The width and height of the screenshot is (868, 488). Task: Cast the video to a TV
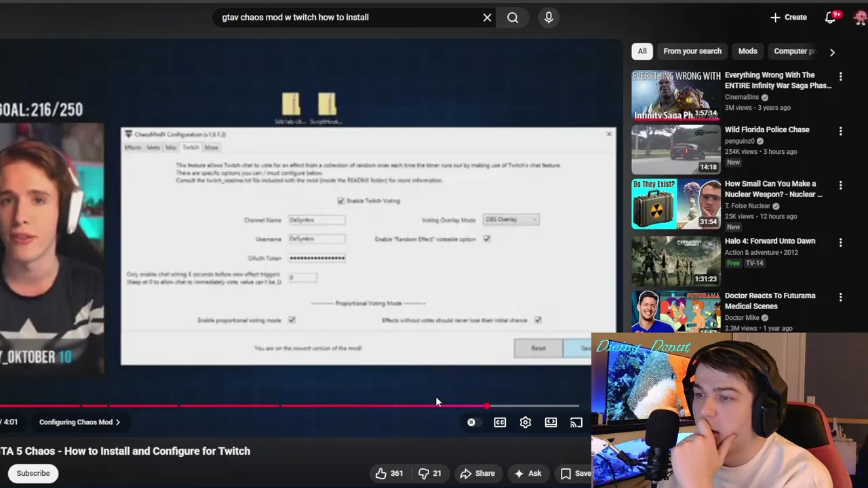(x=576, y=422)
